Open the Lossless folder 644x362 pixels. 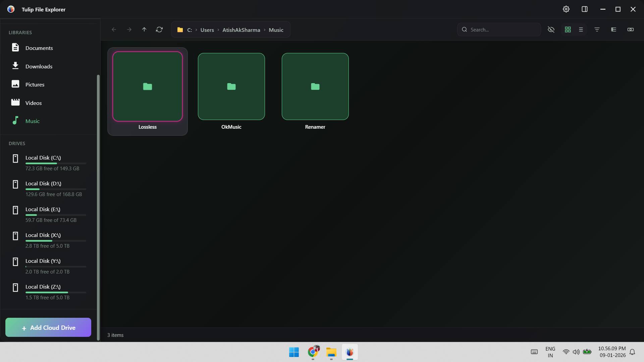[148, 86]
